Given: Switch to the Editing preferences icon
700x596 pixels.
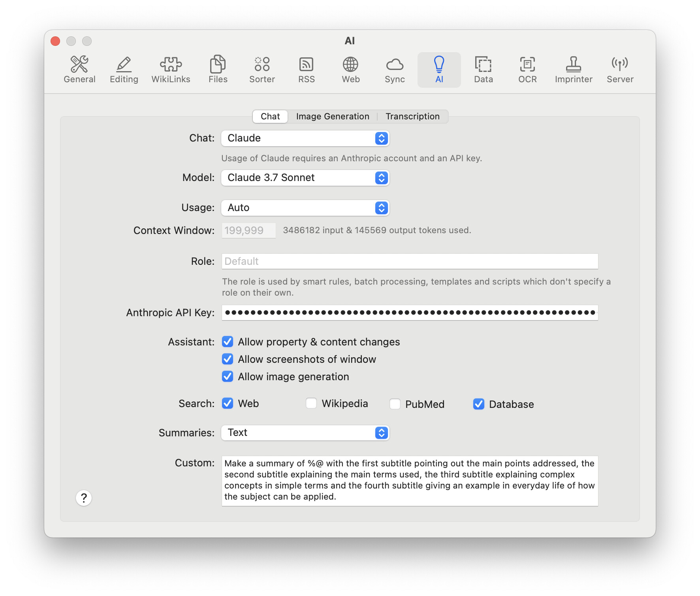Looking at the screenshot, I should [124, 70].
